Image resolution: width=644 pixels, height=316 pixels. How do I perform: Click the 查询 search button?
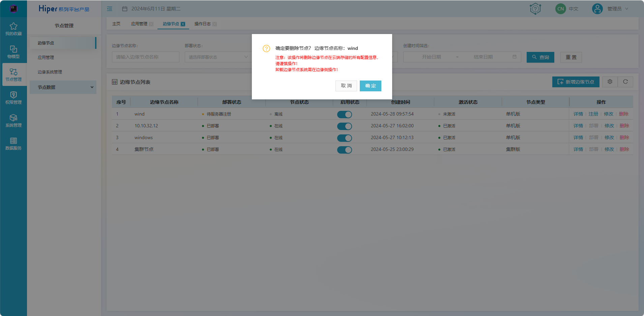[540, 57]
